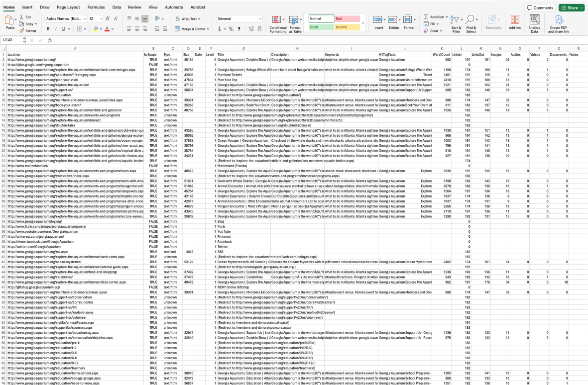Click the Align Right icon
The width and height of the screenshot is (588, 385).
point(145,29)
